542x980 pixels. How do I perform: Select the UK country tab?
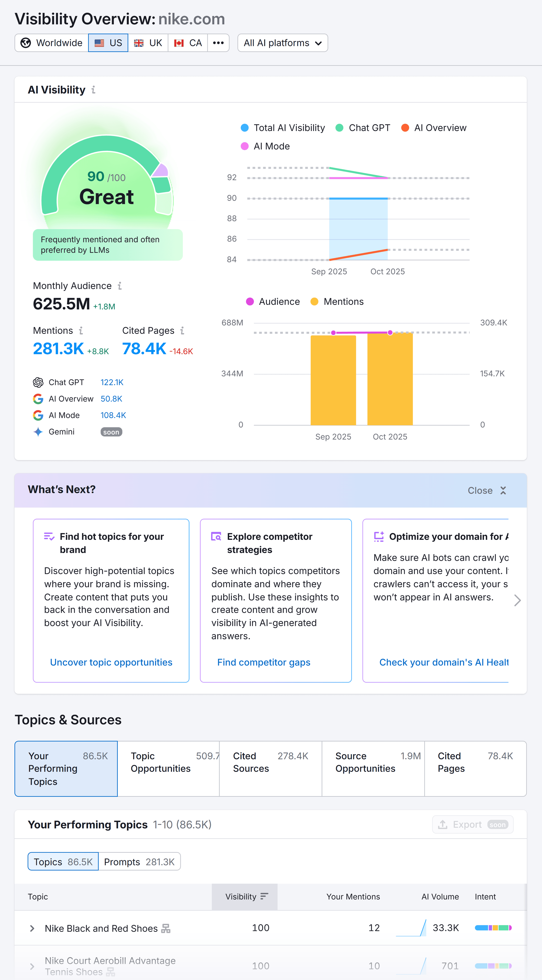click(x=148, y=43)
